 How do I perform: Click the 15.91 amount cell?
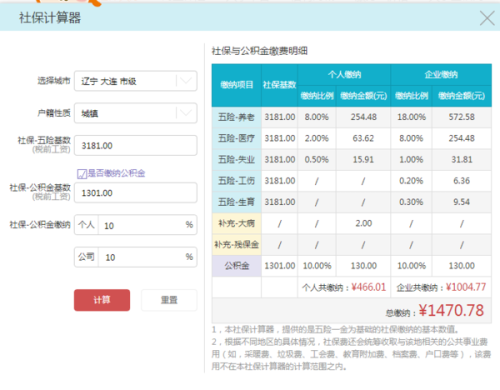tap(363, 160)
